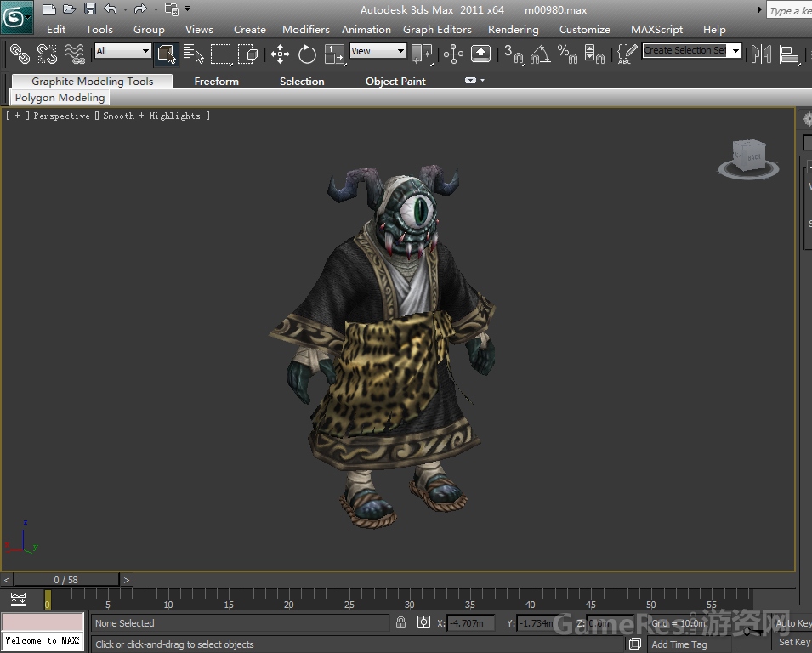The width and height of the screenshot is (812, 653).
Task: Open Quick Access Toolbar customize arrow
Action: (187, 9)
